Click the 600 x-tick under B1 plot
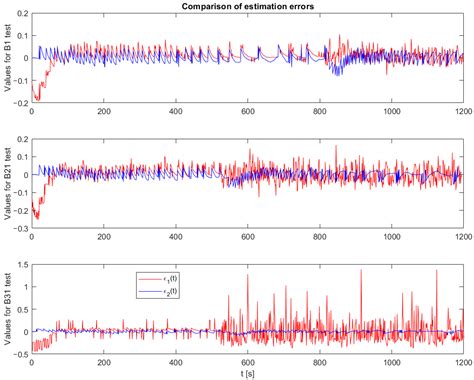The height and width of the screenshot is (380, 474). [x=248, y=111]
